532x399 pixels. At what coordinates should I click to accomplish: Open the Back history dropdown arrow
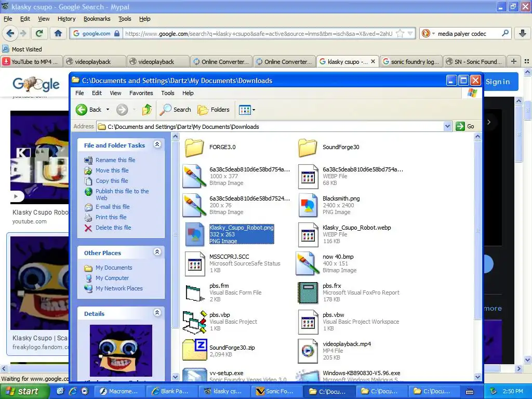(108, 110)
